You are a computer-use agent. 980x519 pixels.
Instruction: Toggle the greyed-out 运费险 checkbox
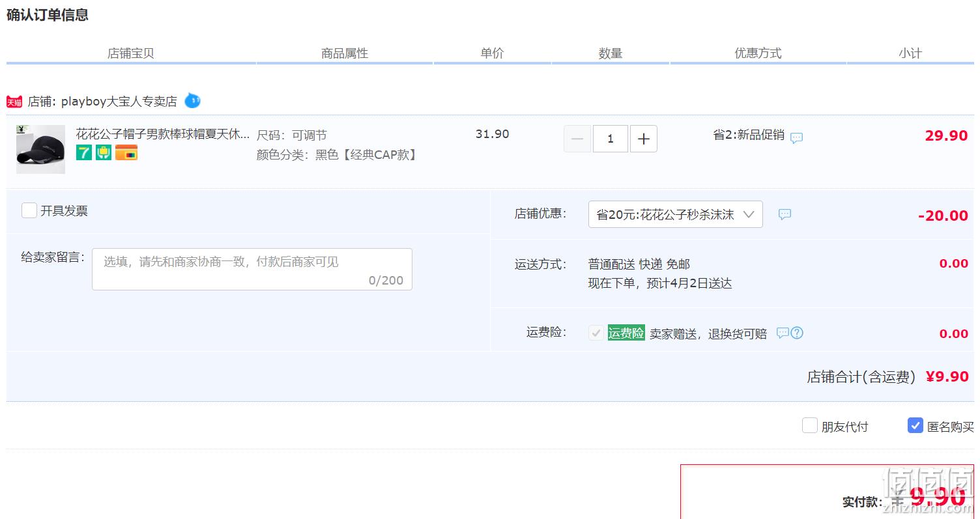[x=596, y=333]
